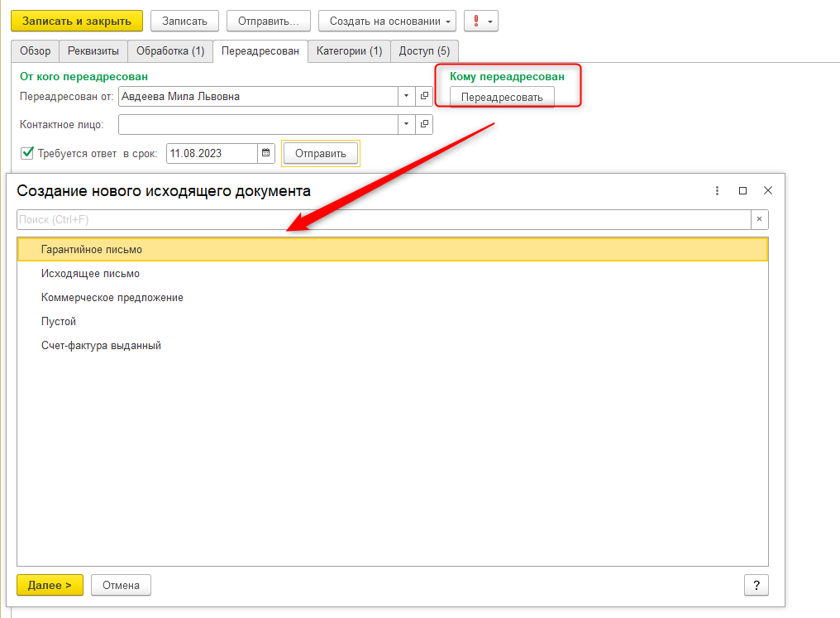The height and width of the screenshot is (618, 840).
Task: Expand the Переадресован от dropdown list
Action: tap(406, 97)
